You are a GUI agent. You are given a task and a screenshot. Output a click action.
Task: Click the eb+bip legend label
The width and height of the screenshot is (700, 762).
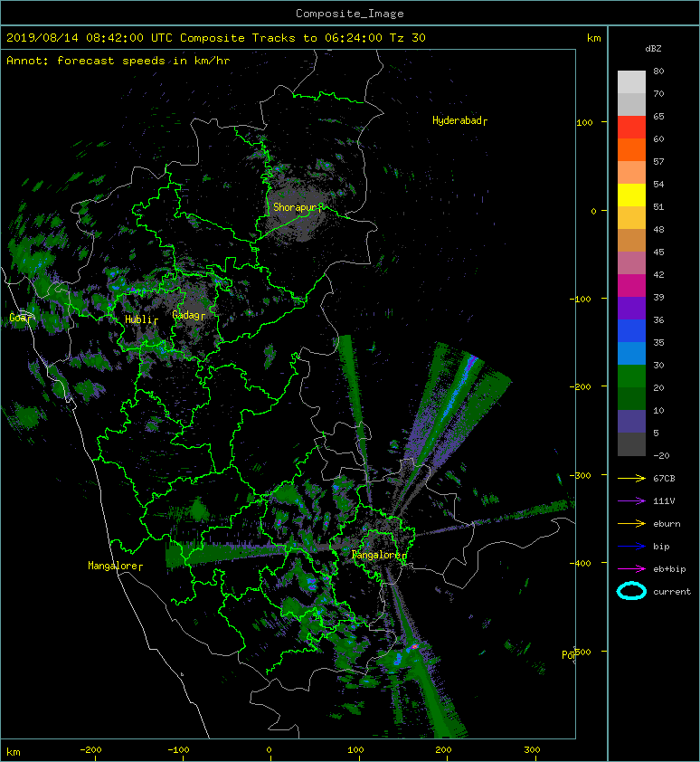(x=669, y=569)
